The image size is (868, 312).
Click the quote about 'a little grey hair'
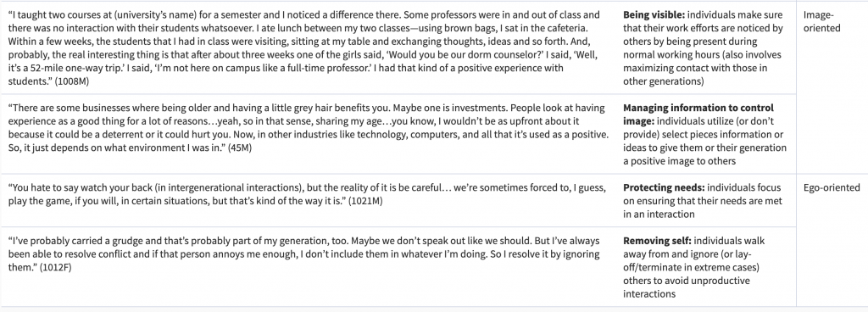coord(308,128)
